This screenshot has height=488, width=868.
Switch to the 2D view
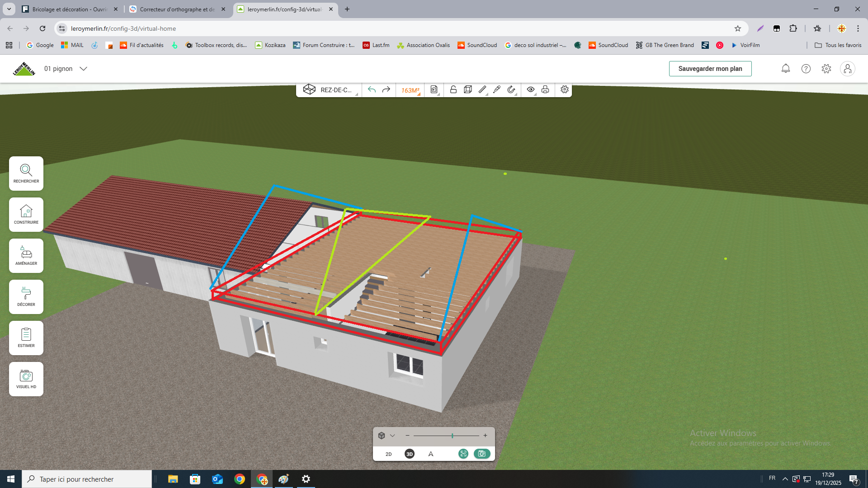pos(388,454)
